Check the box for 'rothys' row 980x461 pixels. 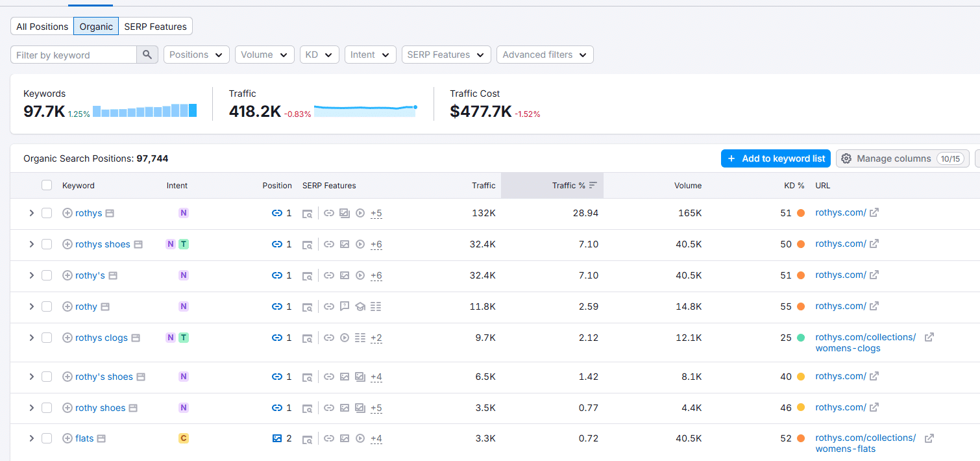[47, 213]
